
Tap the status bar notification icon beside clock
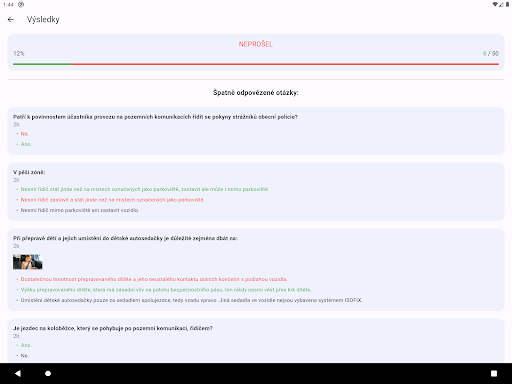tap(21, 4)
